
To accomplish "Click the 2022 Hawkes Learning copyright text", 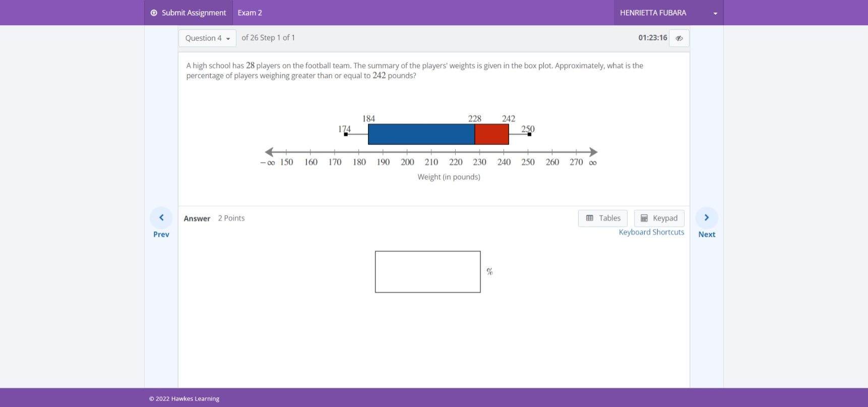I will (184, 398).
